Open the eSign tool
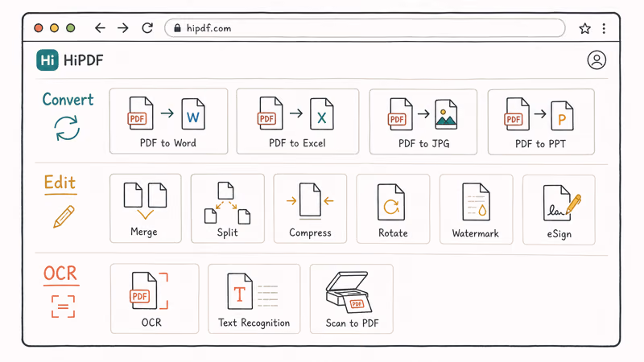This screenshot has width=644, height=362. click(x=559, y=210)
